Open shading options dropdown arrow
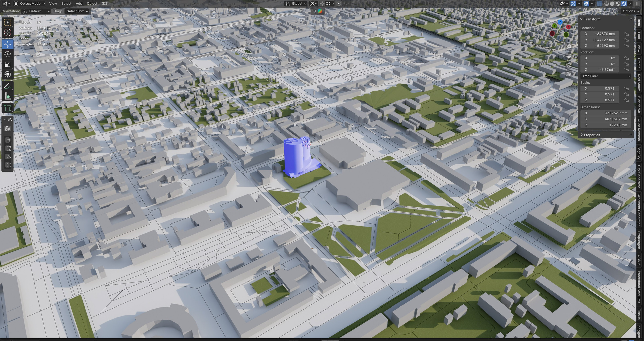Screen dimensions: 644x341 click(x=630, y=4)
